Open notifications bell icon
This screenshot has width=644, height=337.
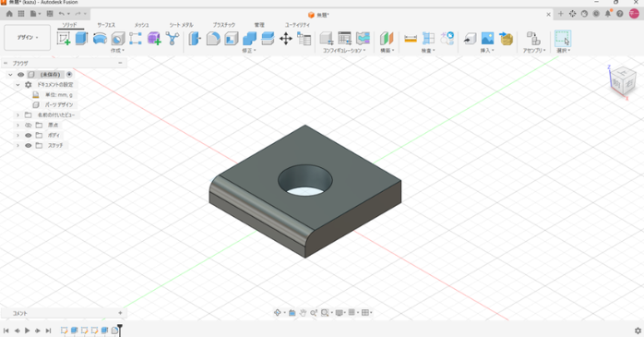click(x=608, y=14)
